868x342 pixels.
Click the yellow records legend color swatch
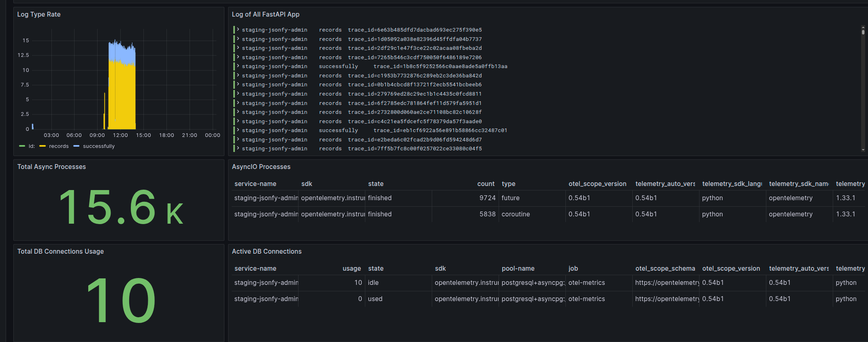(x=43, y=146)
